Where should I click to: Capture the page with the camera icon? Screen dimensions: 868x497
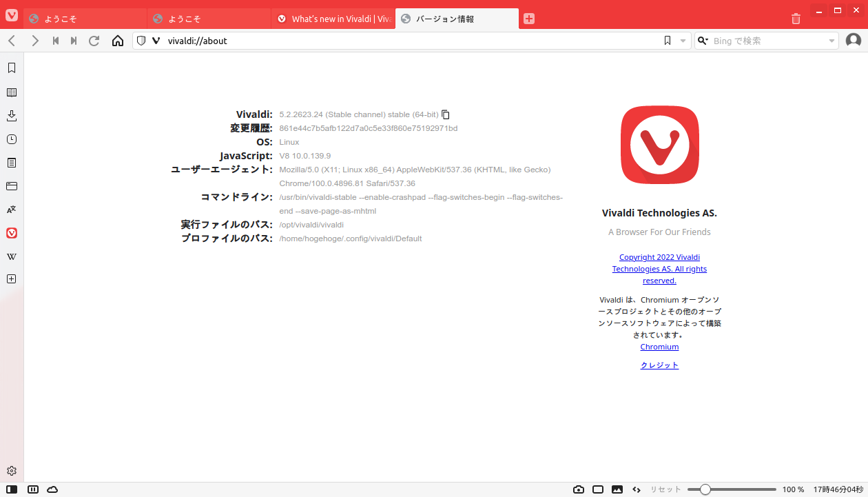click(x=579, y=489)
